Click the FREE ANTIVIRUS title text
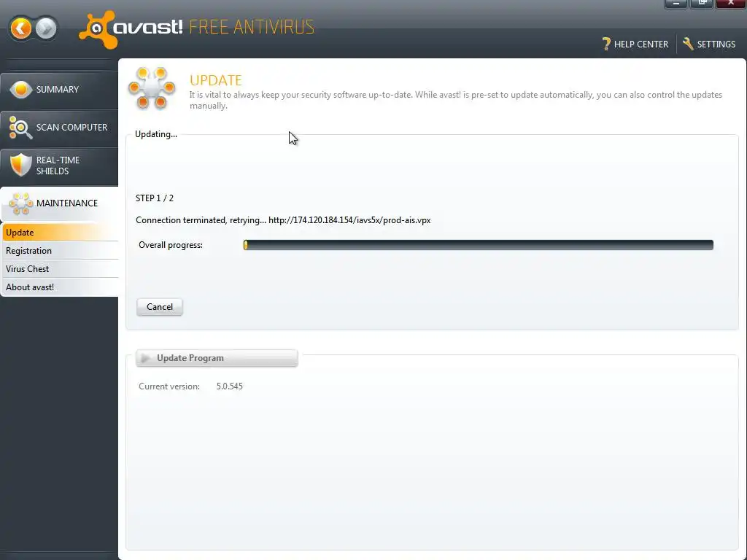The image size is (747, 560). (x=252, y=27)
